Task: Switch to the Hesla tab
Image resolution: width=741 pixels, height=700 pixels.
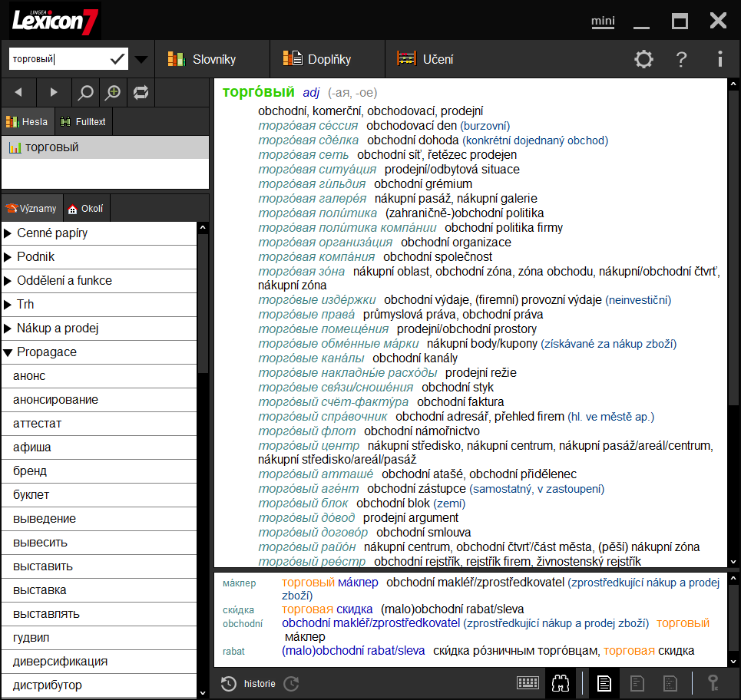Action: pos(28,122)
